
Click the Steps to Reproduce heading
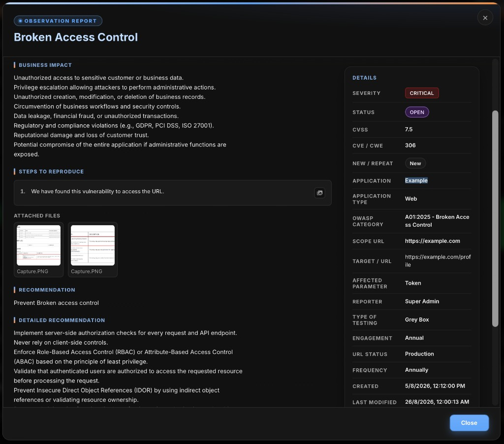coord(51,172)
